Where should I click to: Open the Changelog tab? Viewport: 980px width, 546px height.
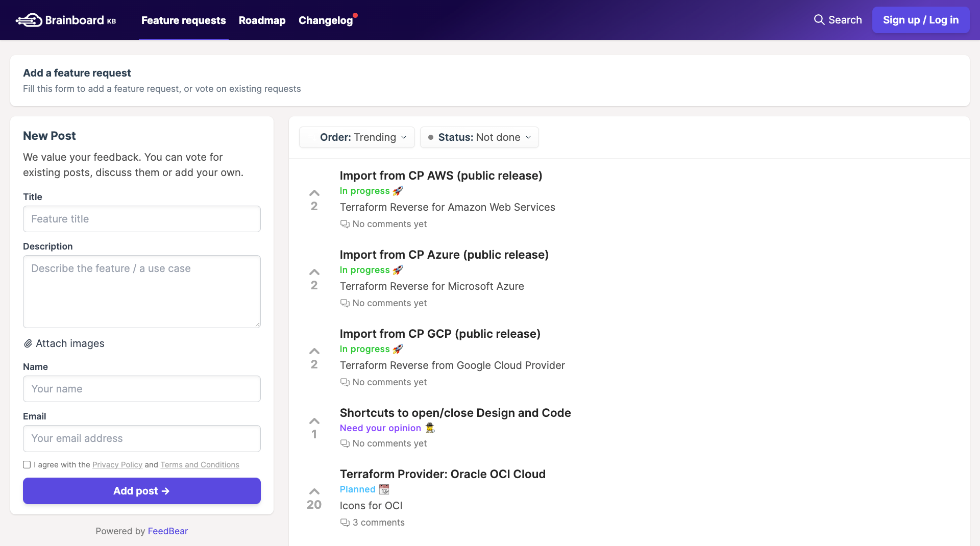pyautogui.click(x=326, y=20)
